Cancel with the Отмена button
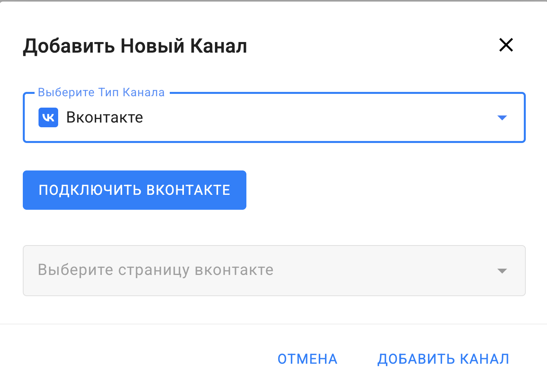Screen dimensions: 547x392 pos(307,359)
